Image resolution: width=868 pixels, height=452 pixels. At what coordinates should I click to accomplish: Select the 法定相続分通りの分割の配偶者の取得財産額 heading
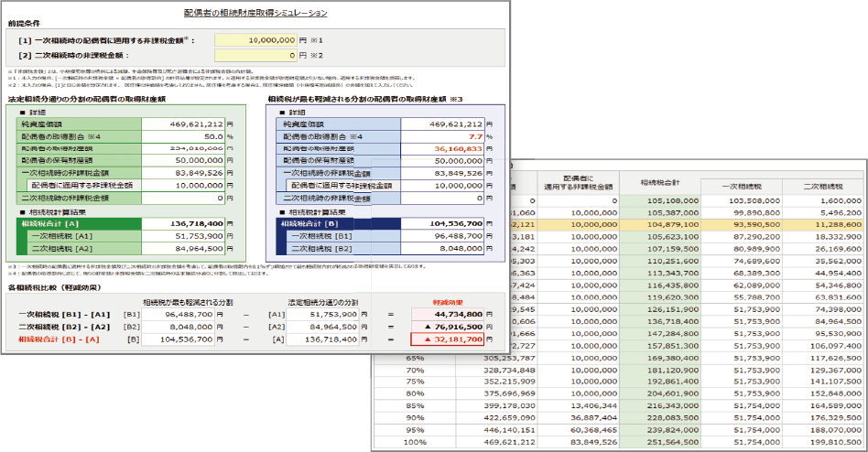click(86, 99)
